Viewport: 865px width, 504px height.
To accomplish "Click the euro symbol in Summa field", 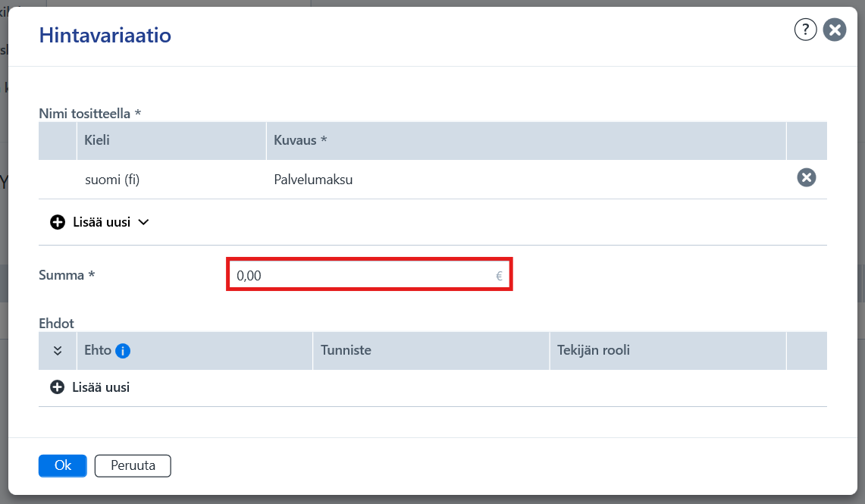I will pos(499,276).
